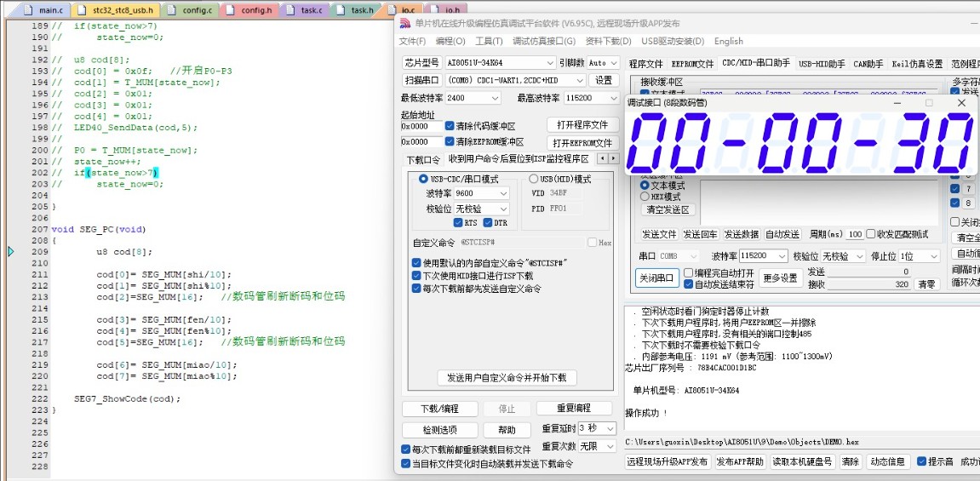Minimize the 8-segment display debug window
This screenshot has width=980, height=481.
pyautogui.click(x=897, y=102)
